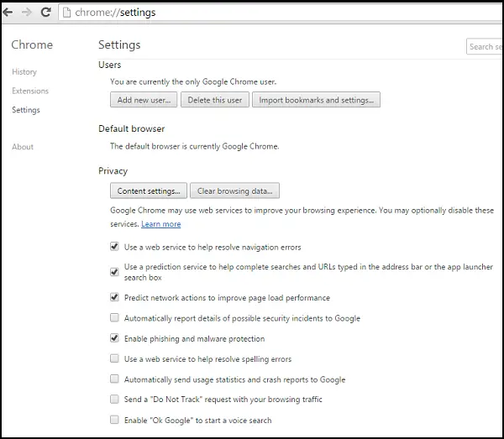
Task: Click the Settings page title
Action: (x=119, y=45)
